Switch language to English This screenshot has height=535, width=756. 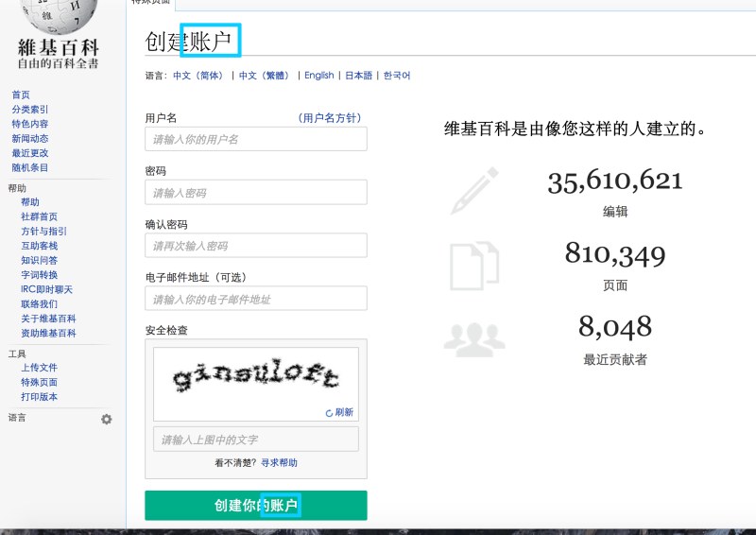pyautogui.click(x=319, y=76)
